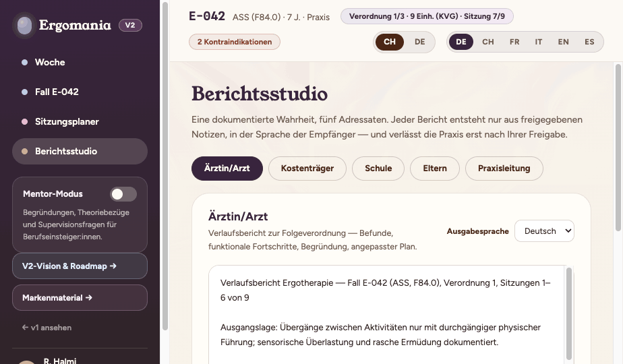Image resolution: width=623 pixels, height=364 pixels.
Task: Go to Sitzungsplaner in the sidebar
Action: pos(80,121)
